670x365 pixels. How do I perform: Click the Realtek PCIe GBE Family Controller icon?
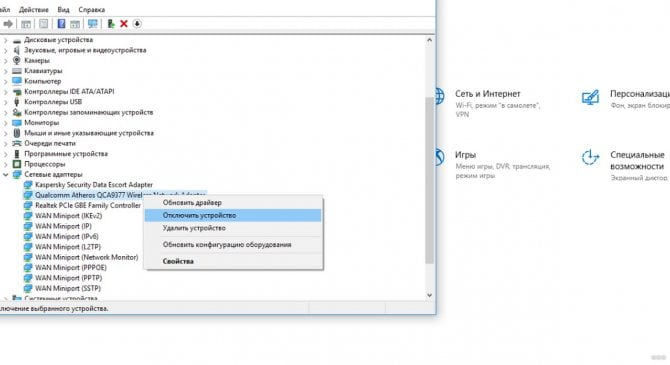pos(28,206)
